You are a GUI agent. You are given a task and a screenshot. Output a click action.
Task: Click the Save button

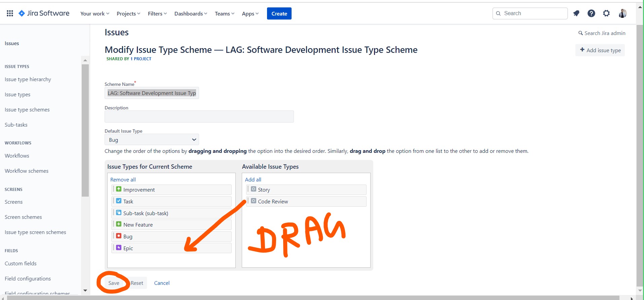114,283
